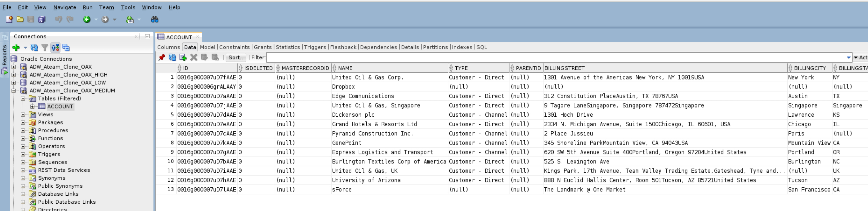Open the SQL Worksheet icon

[130, 20]
